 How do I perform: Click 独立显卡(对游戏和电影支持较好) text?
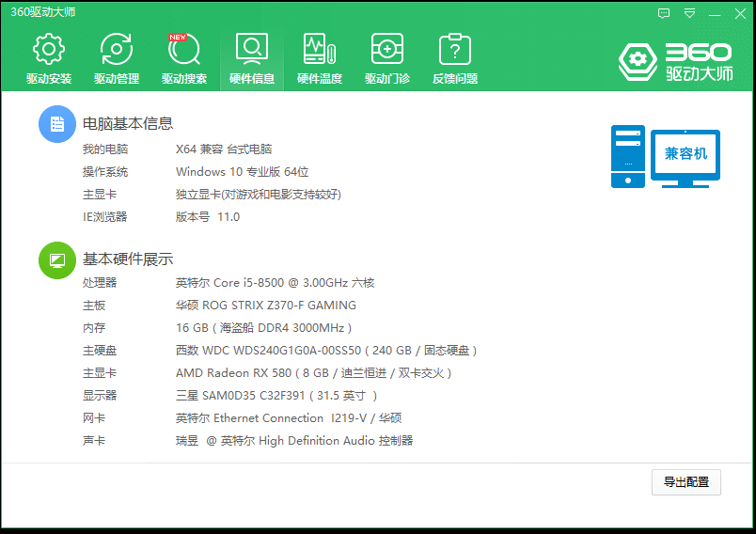259,195
